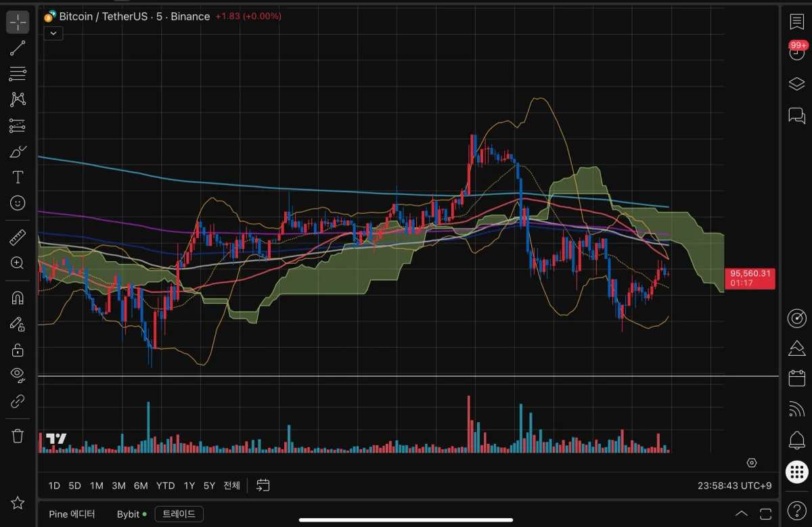
Task: Set chart range to 1M
Action: 97,486
